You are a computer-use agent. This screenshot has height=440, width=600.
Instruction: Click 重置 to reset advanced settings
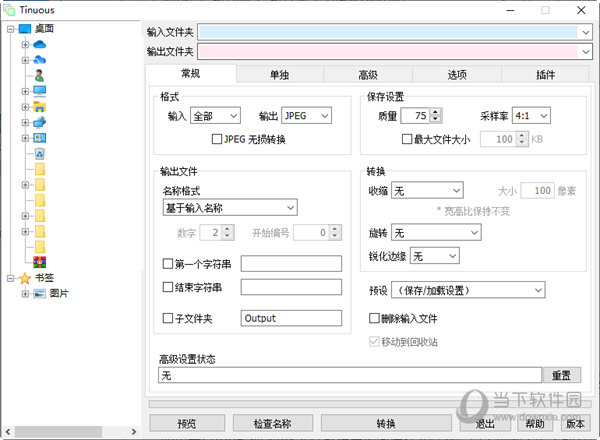(561, 375)
